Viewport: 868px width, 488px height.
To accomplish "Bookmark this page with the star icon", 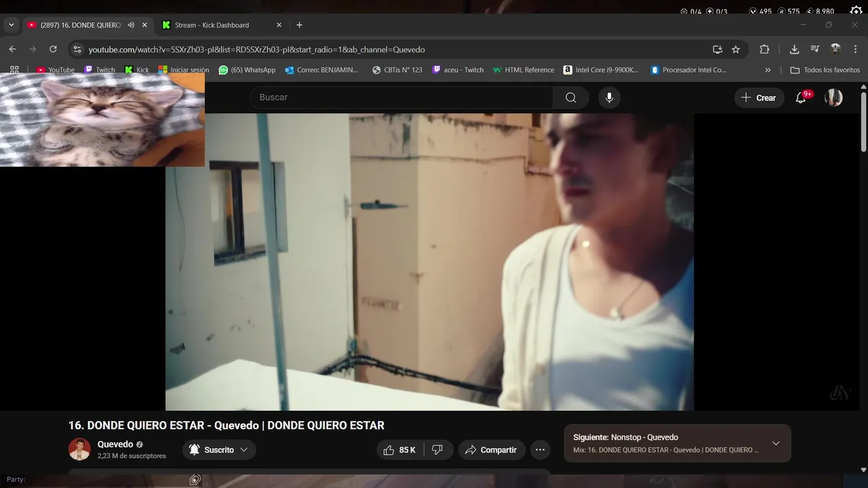I will coord(736,49).
